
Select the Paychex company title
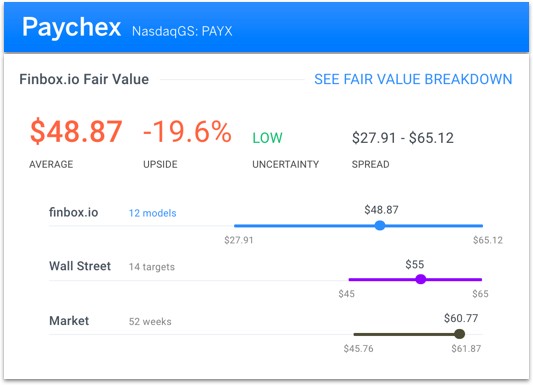[x=71, y=27]
